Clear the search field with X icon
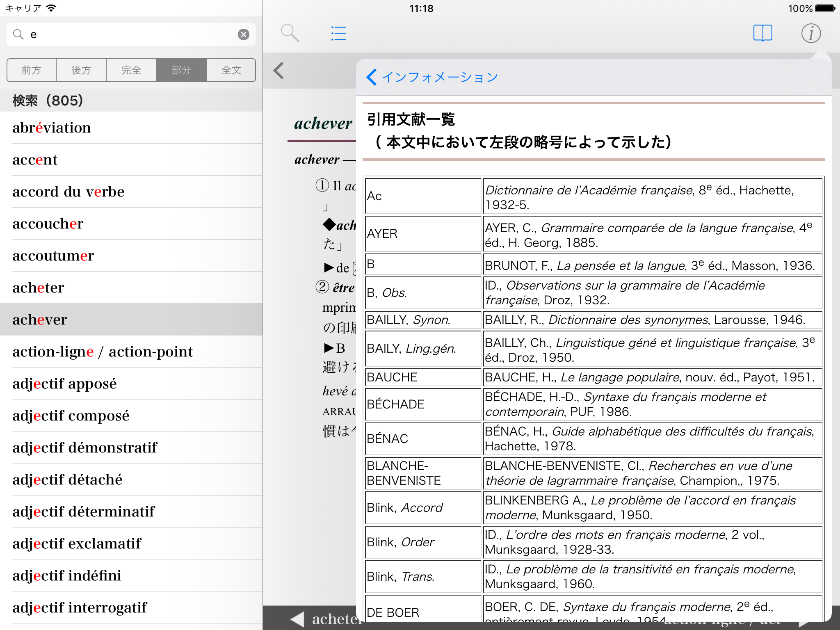Screen dimensions: 840x630 tap(244, 34)
